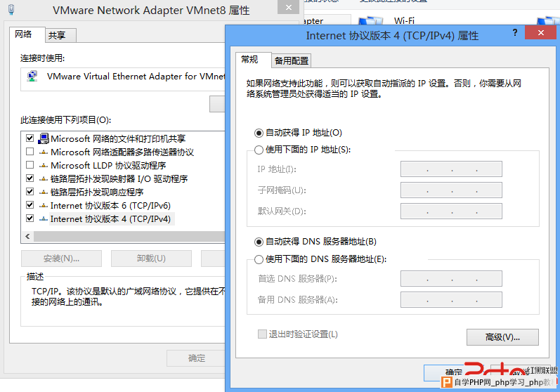Close the VMnet8 properties window
Viewport: 560px width, 392px height.
tap(289, 7)
